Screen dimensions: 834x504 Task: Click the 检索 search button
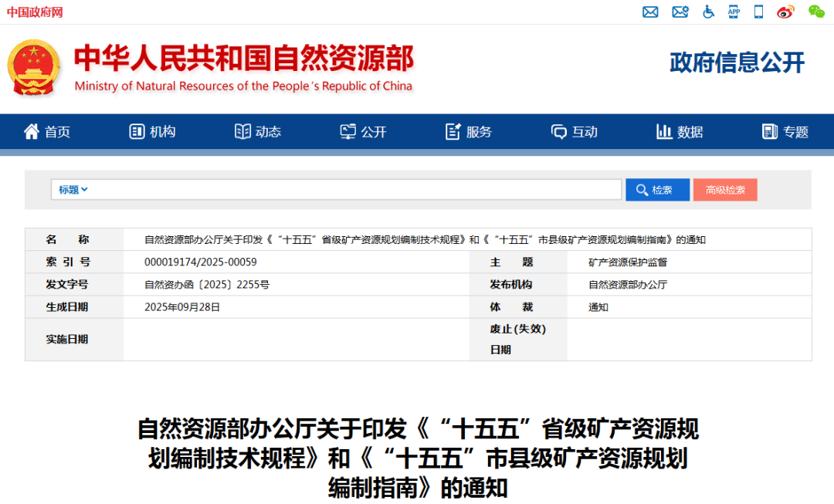pyautogui.click(x=657, y=189)
